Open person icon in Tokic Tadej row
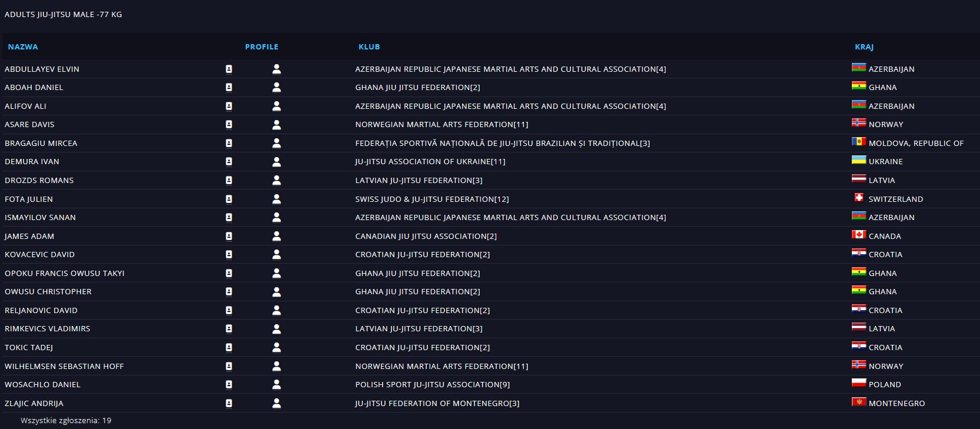This screenshot has width=980, height=429. (x=276, y=347)
